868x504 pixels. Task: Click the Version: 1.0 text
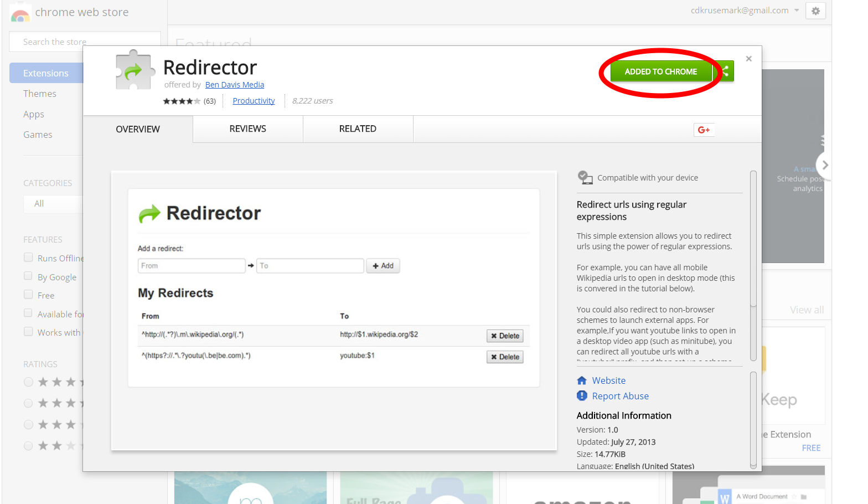tap(597, 430)
